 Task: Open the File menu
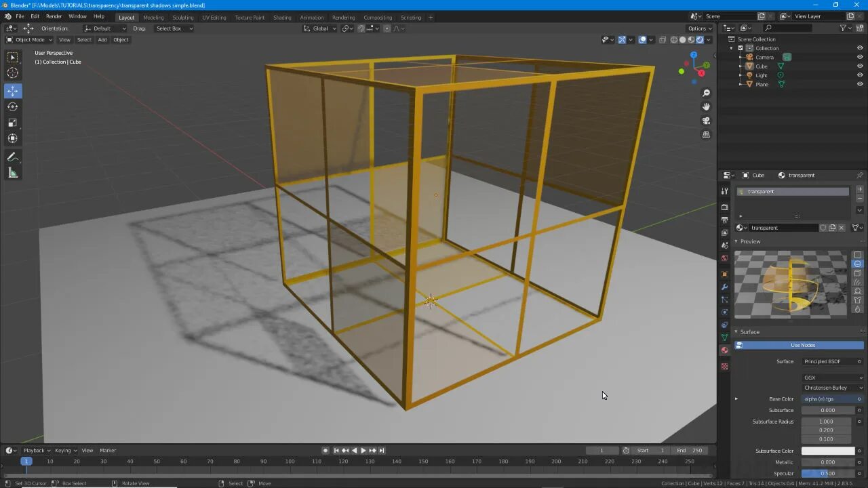pyautogui.click(x=20, y=16)
